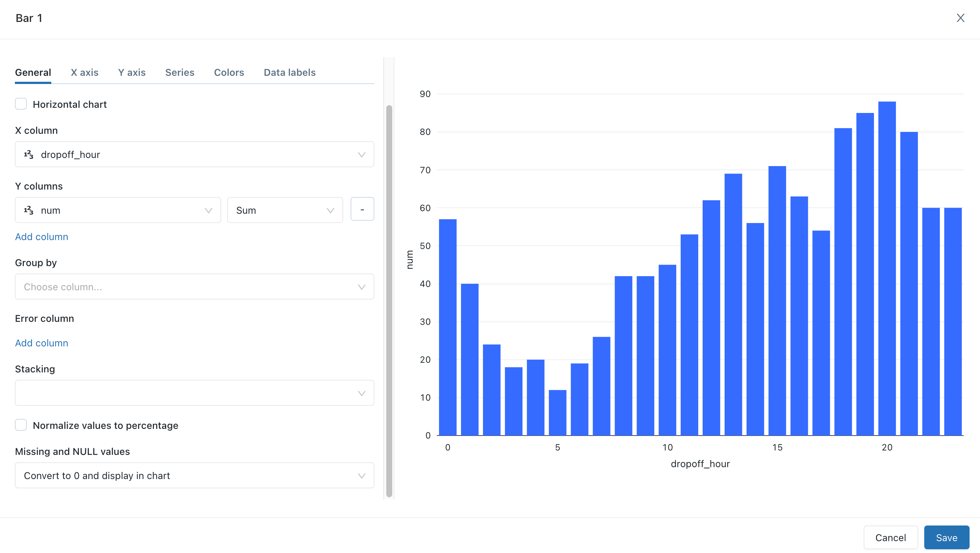Click the remove Y column minus icon
Screen dimensions: 980x553
362,210
